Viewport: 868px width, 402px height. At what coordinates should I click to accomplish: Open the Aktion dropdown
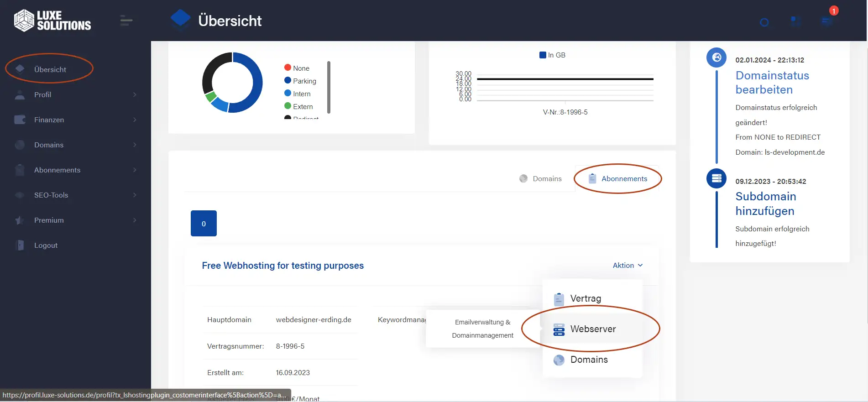(x=627, y=265)
